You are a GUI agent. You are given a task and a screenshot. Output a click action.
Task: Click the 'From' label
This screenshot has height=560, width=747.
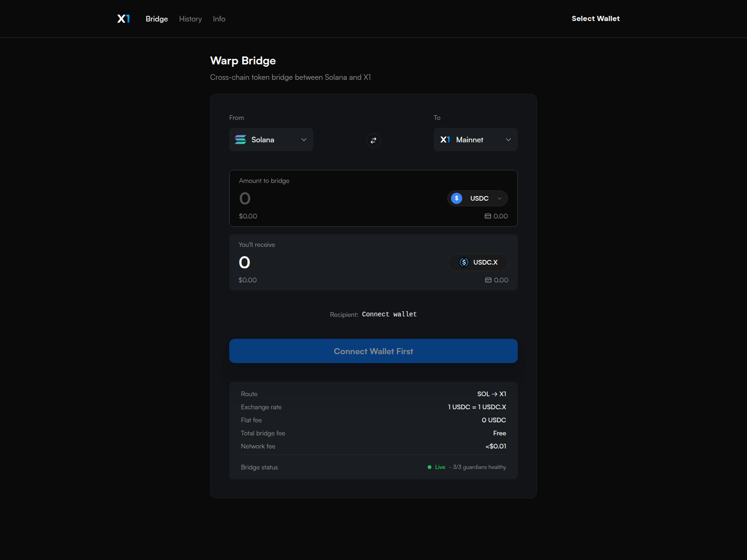236,118
